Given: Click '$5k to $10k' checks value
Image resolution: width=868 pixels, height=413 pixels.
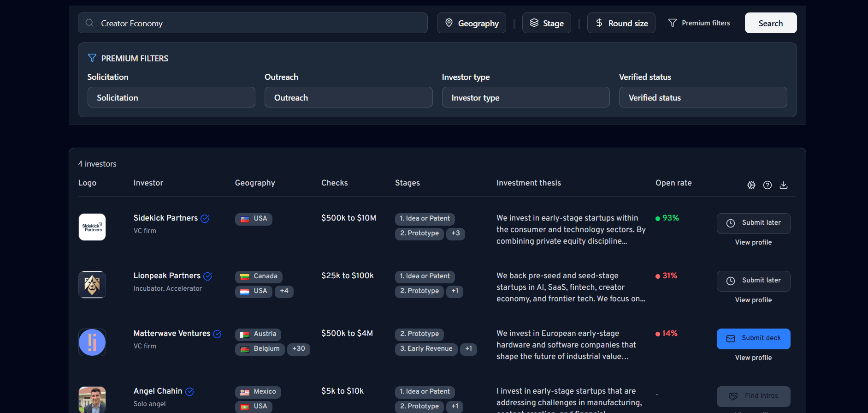Looking at the screenshot, I should 342,391.
